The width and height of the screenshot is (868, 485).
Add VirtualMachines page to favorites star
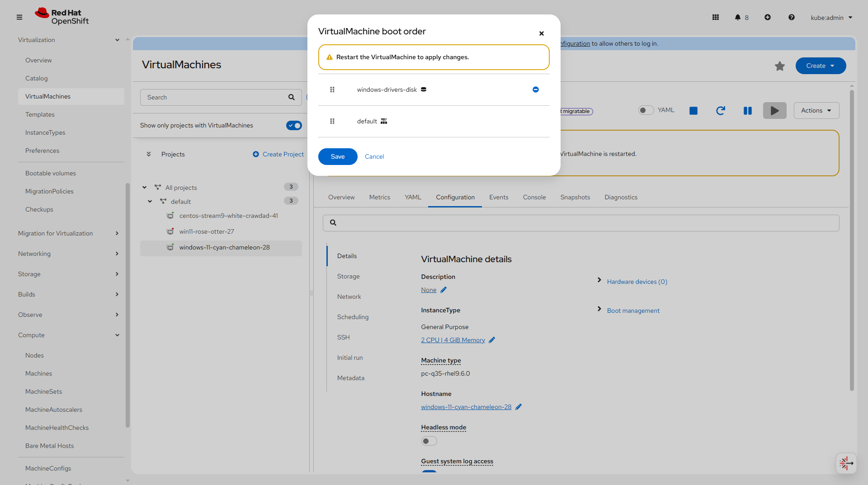coord(780,66)
